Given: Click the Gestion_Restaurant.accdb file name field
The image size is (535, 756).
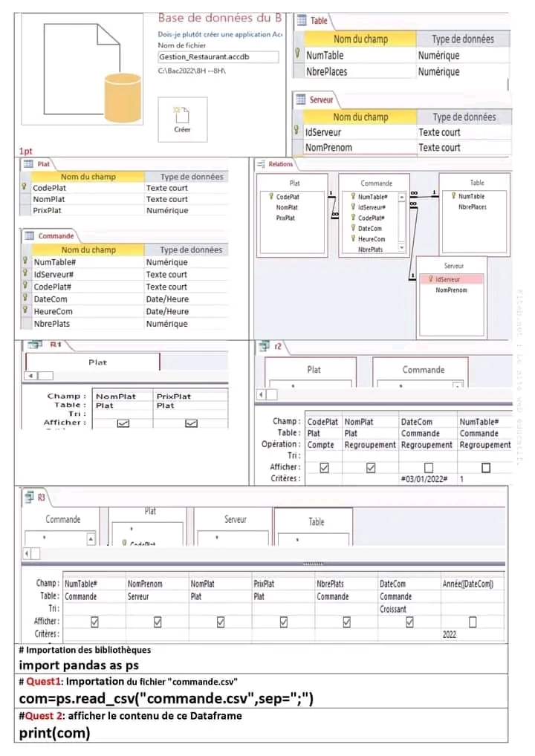Looking at the screenshot, I should 218,56.
